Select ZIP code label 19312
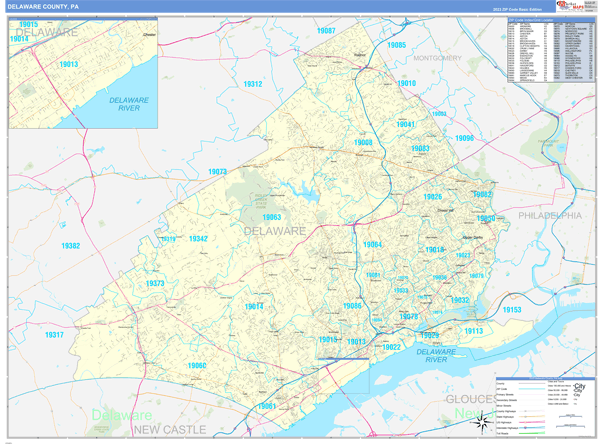The image size is (600, 444). (x=253, y=84)
